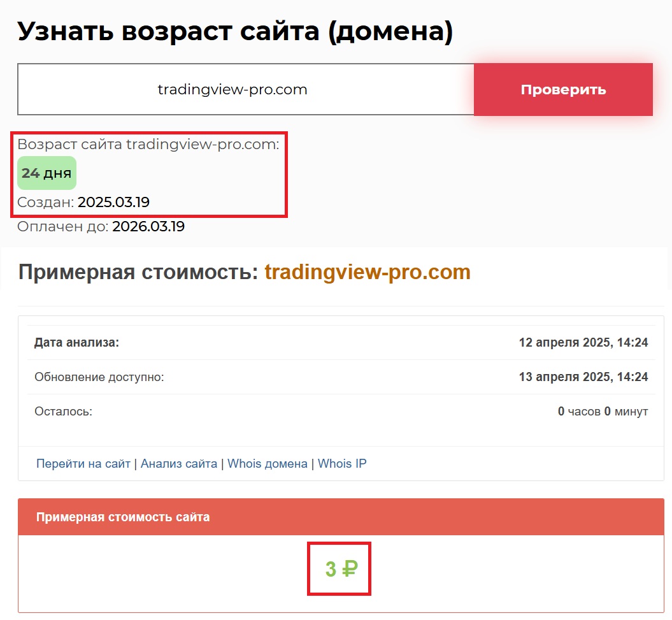Click the Узнать возраст сайта page heading
Image resolution: width=672 pixels, height=620 pixels.
234,31
